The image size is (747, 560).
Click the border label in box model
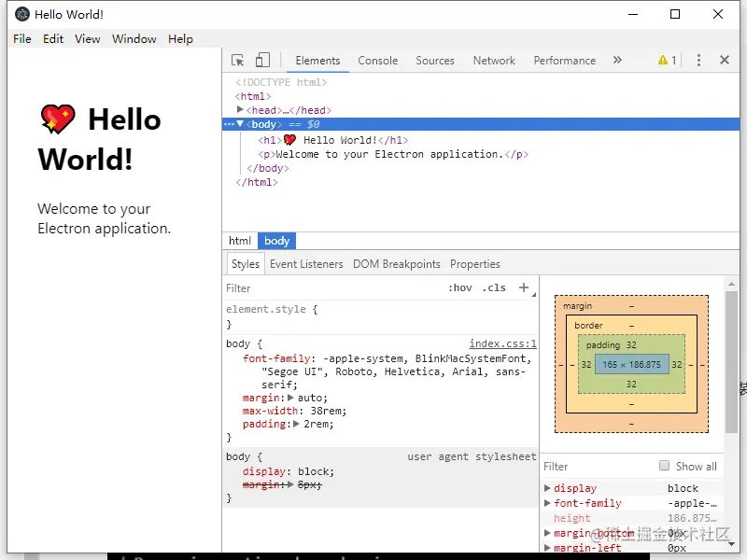(588, 325)
